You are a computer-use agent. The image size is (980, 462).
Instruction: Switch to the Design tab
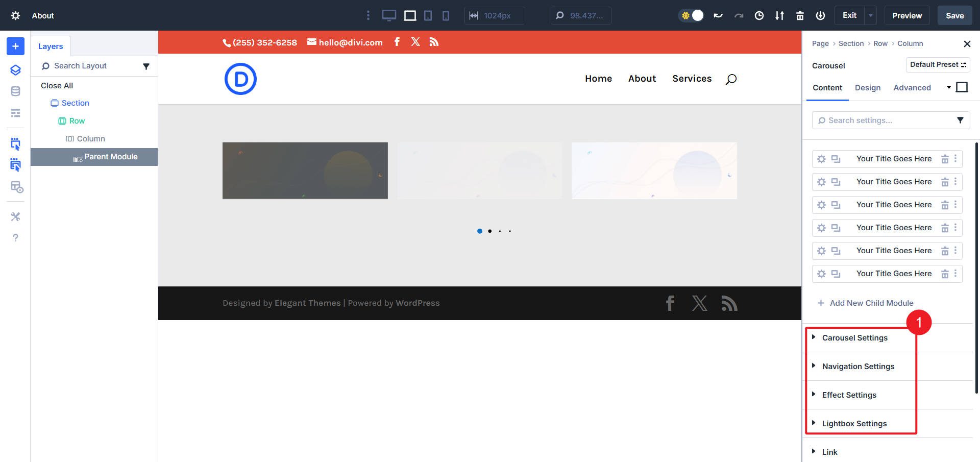click(868, 88)
